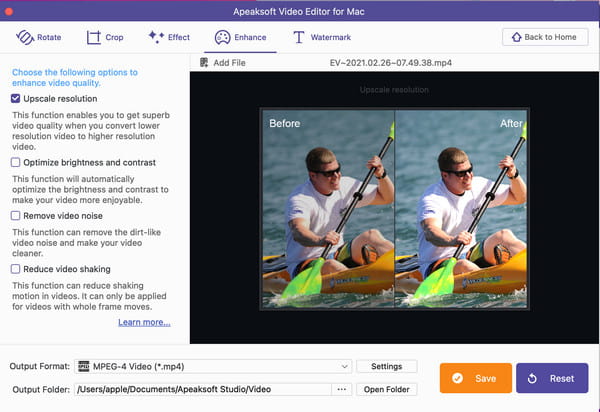Go Back to Home
This screenshot has width=600, height=412.
545,37
